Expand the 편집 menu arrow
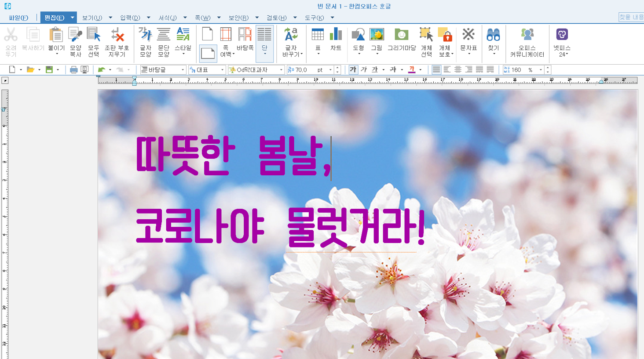The image size is (644, 359). (72, 18)
